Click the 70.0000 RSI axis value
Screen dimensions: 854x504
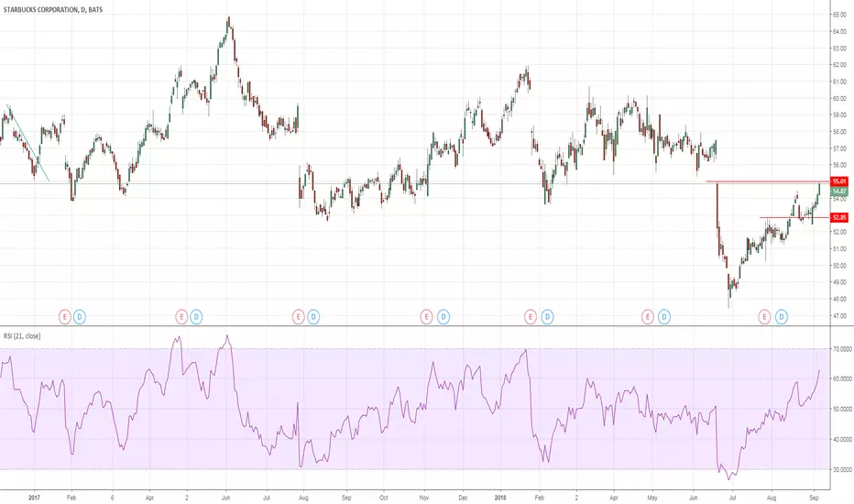click(x=843, y=349)
